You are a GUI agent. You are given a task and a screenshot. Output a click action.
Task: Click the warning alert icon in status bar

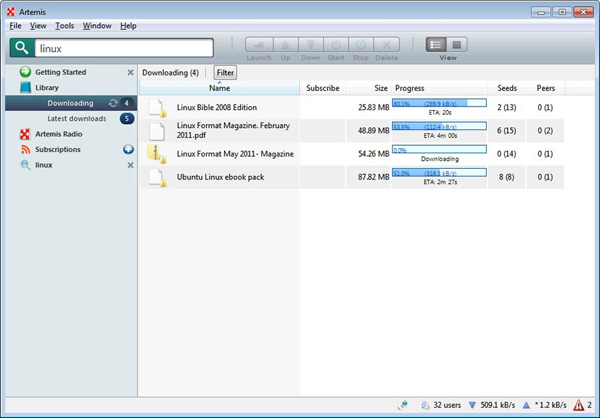point(578,405)
